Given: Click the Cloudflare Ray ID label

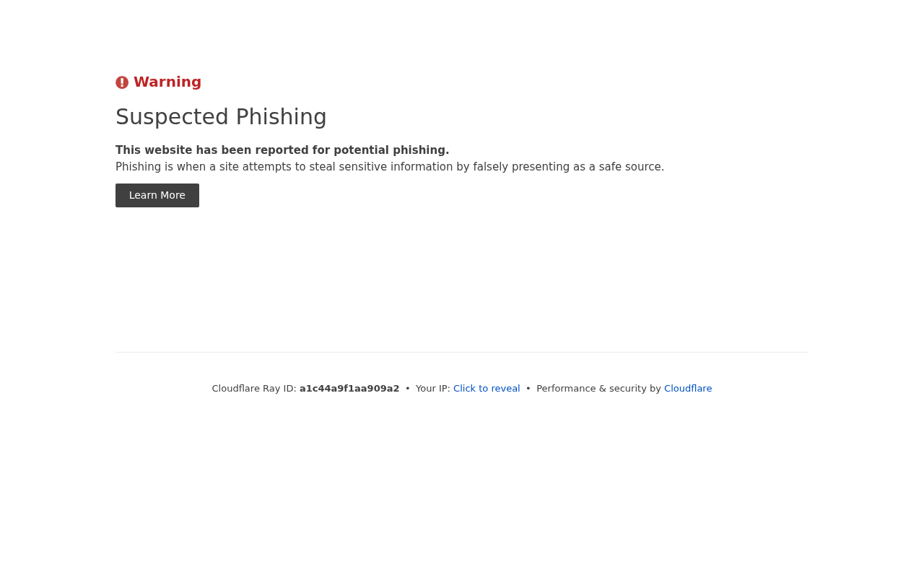Looking at the screenshot, I should [254, 389].
